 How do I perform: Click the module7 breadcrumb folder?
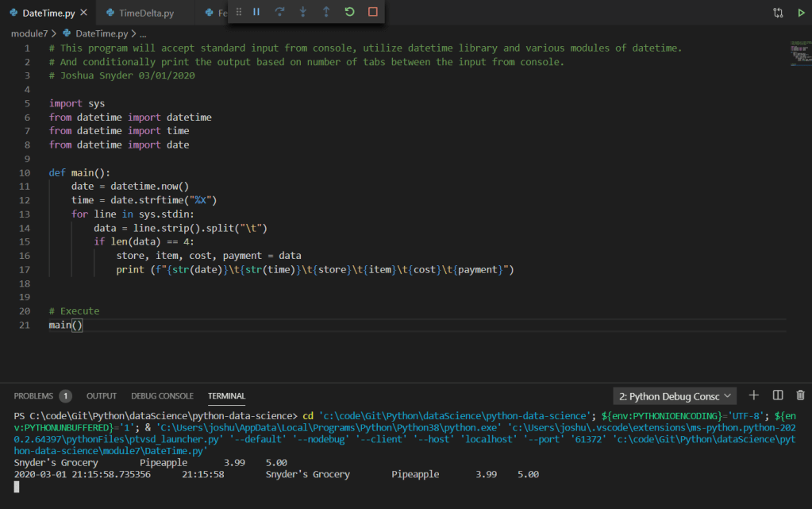tap(29, 33)
